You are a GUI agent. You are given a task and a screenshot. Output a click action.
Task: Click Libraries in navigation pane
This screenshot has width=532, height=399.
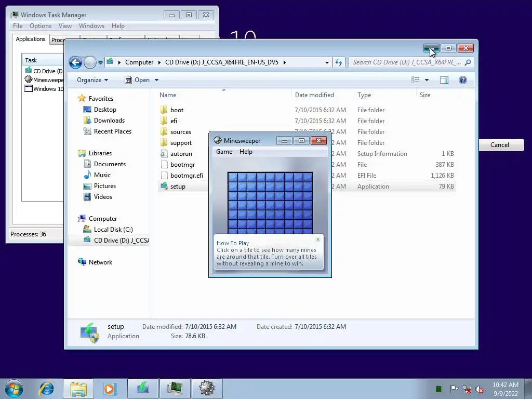tap(100, 153)
